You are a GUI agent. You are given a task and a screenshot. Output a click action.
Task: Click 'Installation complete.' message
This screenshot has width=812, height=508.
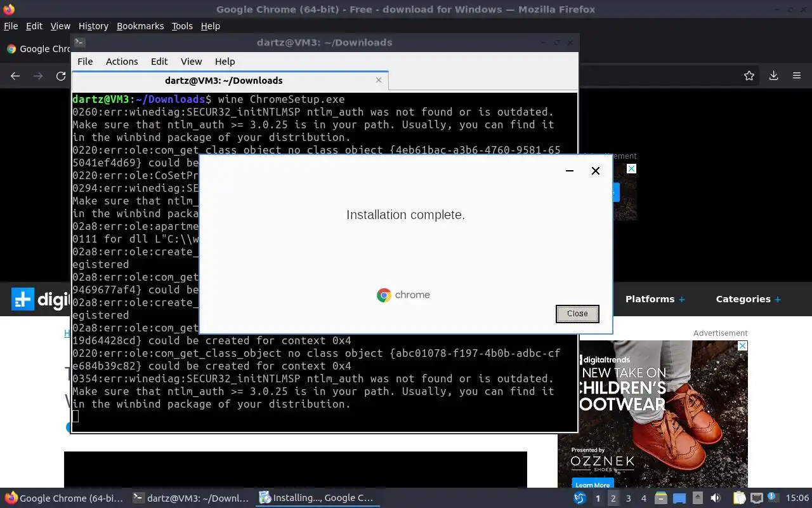tap(405, 215)
